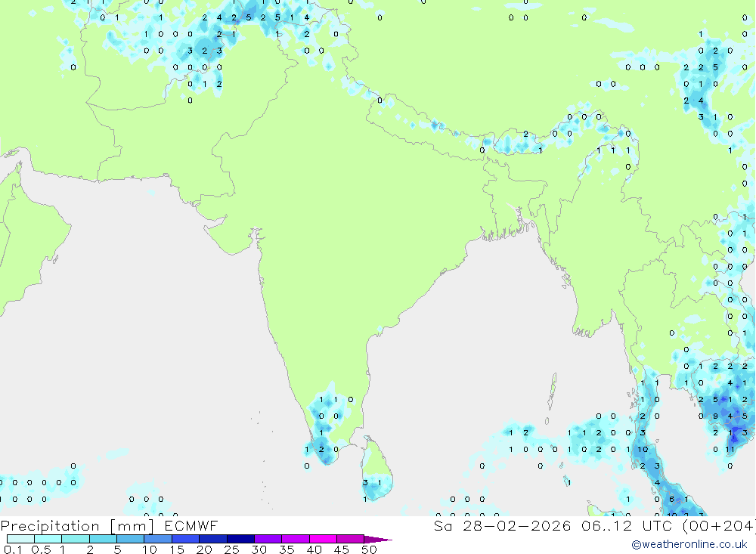The width and height of the screenshot is (756, 554).
Task: Click the 45–50 mm legend color box
Action: [x=351, y=539]
